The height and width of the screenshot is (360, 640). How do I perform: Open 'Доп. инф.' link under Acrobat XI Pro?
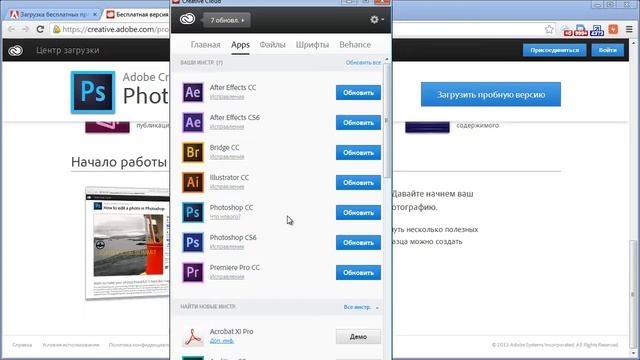coord(222,340)
